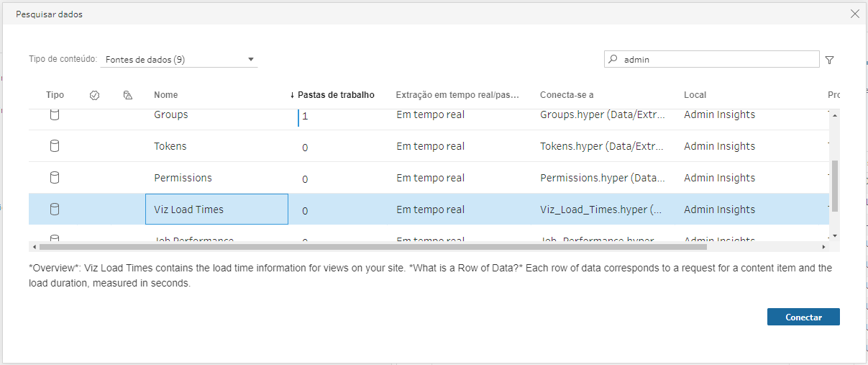
Task: Click the vertical scrollbar down arrow
Action: [834, 235]
